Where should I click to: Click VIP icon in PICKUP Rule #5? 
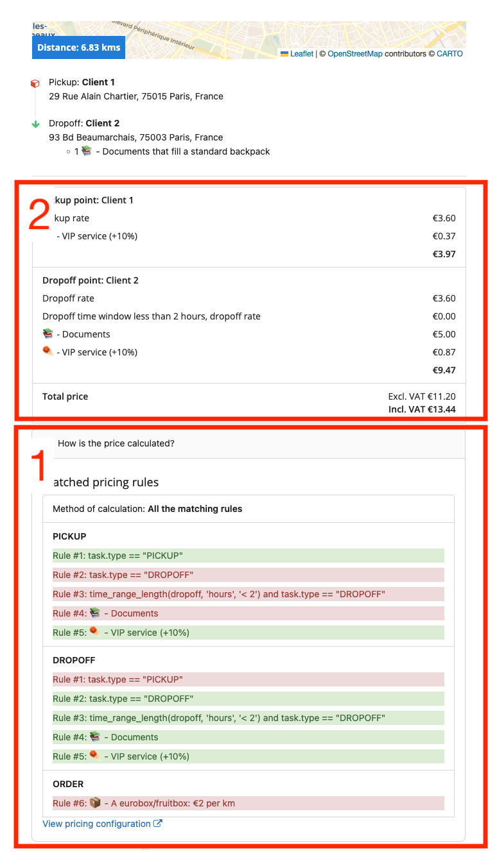point(95,632)
